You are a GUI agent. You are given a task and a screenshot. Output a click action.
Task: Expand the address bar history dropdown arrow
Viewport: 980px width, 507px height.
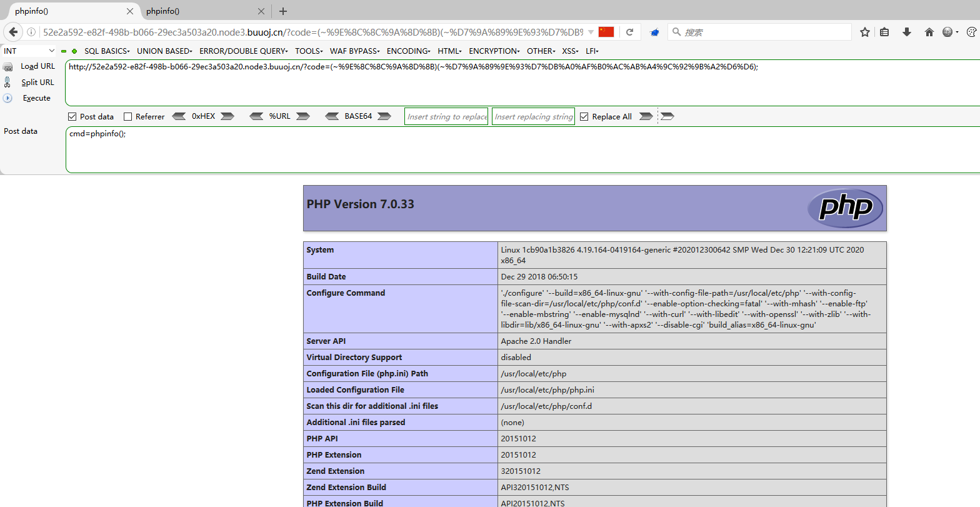(x=591, y=32)
